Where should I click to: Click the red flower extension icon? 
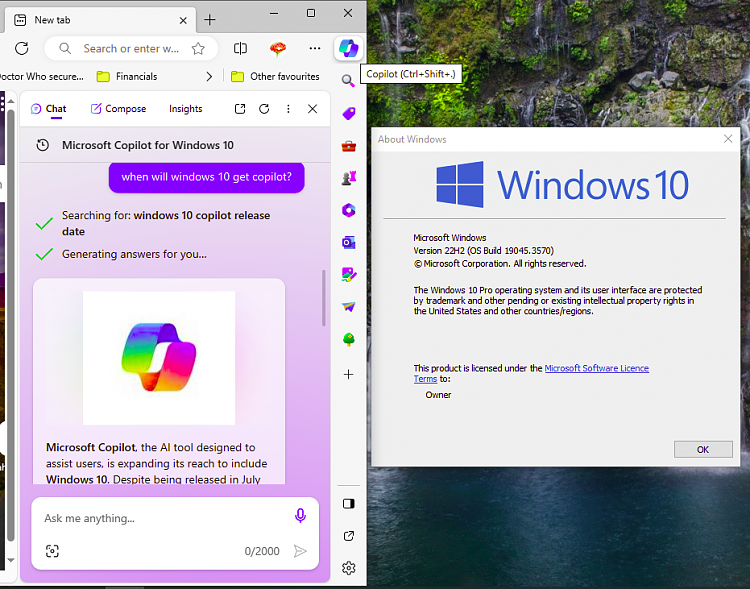pos(278,48)
